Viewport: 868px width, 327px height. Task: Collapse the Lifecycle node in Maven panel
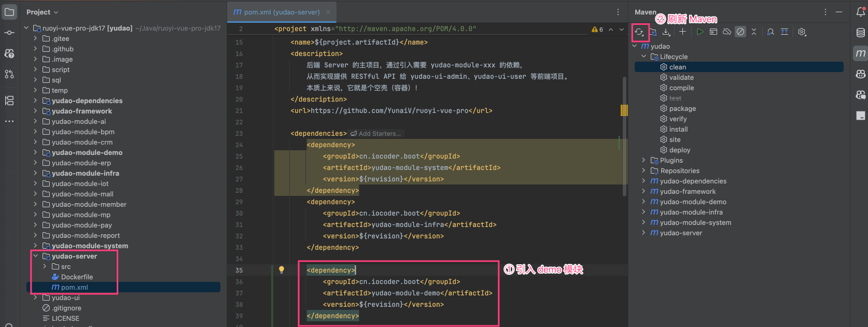pyautogui.click(x=644, y=56)
